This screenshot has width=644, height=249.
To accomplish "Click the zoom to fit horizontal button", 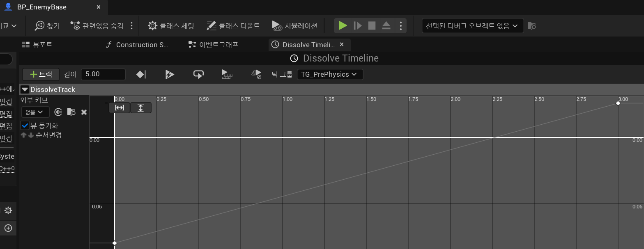I will coord(120,107).
